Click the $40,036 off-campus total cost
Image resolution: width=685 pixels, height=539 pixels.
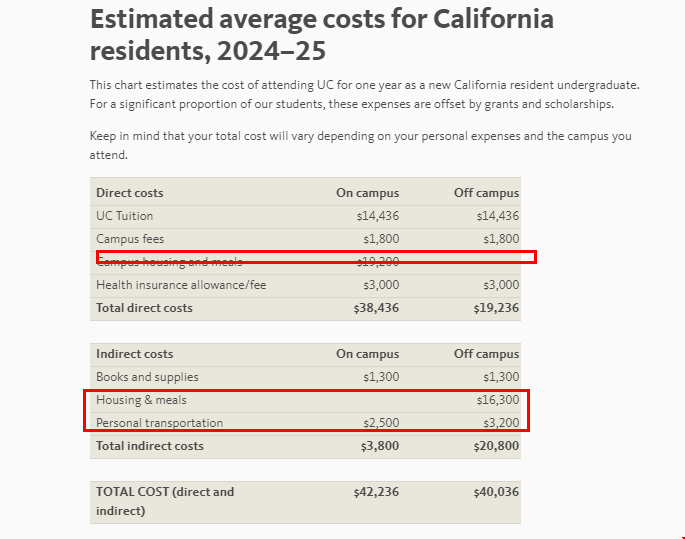click(496, 492)
